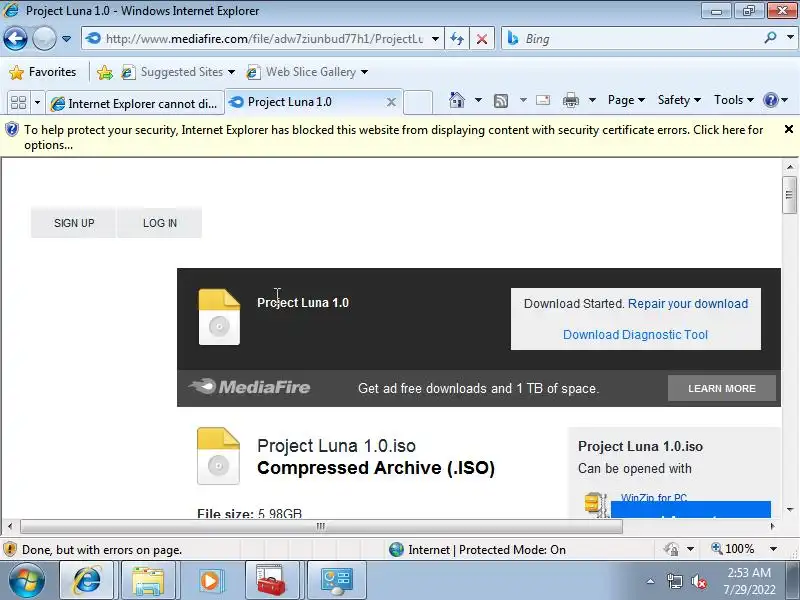Click the RSS Feeds icon
The width and height of the screenshot is (800, 600).
(501, 101)
